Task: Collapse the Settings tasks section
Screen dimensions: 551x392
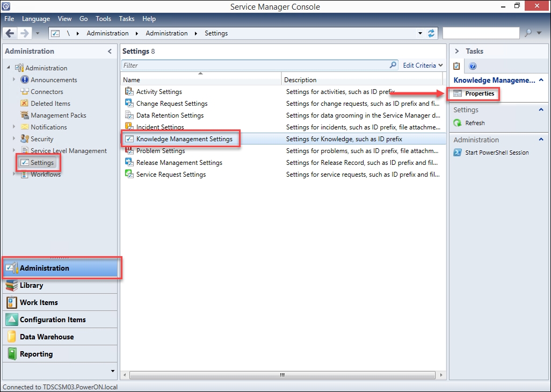Action: coord(541,110)
